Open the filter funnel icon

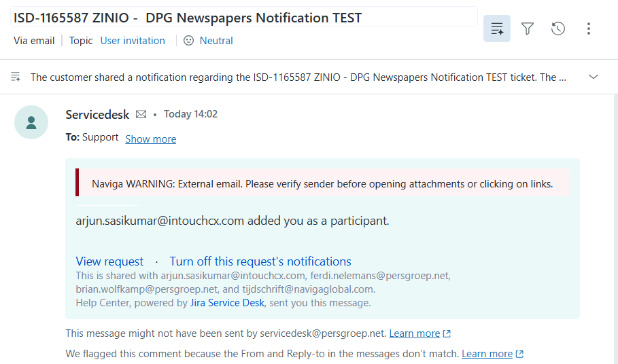tap(528, 29)
